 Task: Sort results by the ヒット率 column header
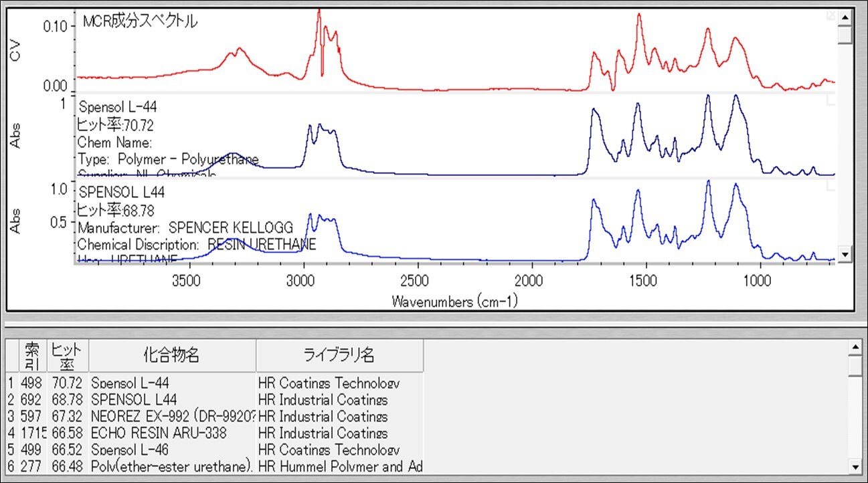66,355
